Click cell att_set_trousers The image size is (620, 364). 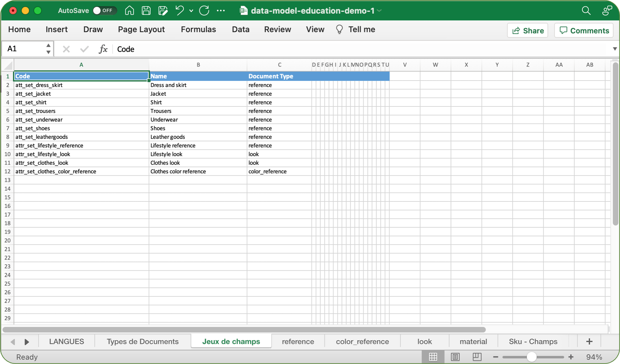(x=81, y=111)
